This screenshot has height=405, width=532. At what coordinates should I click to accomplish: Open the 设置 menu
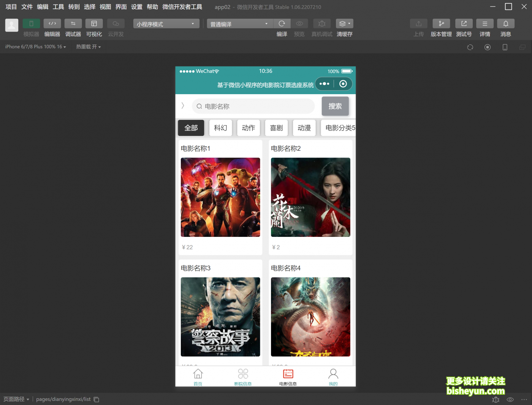pos(137,7)
